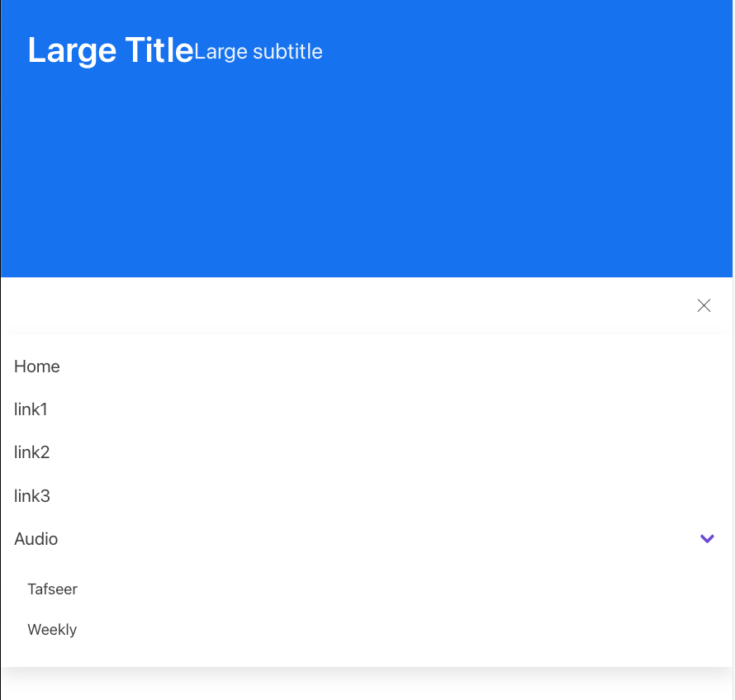Image resolution: width=735 pixels, height=700 pixels.
Task: Open link3 in the navigation list
Action: [x=31, y=495]
